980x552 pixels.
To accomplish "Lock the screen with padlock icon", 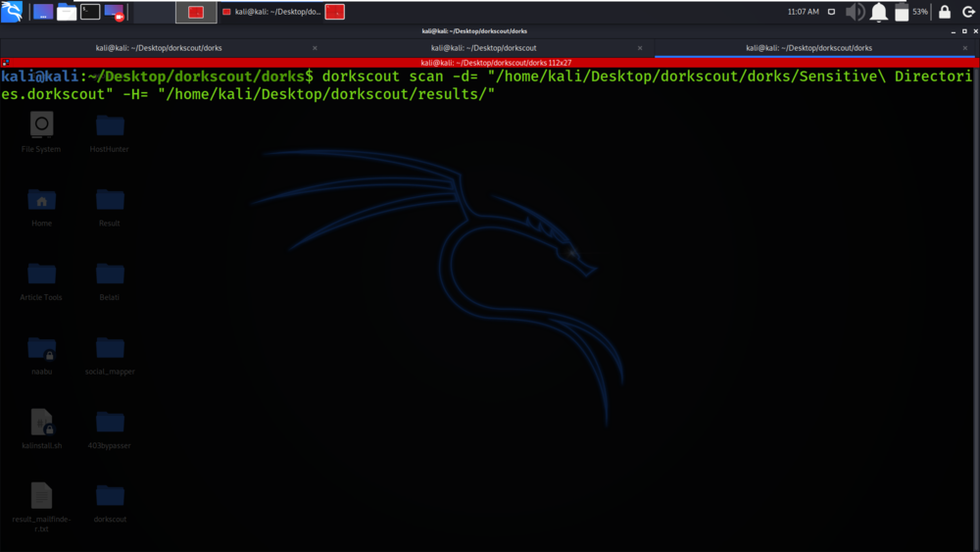I will pos(945,12).
